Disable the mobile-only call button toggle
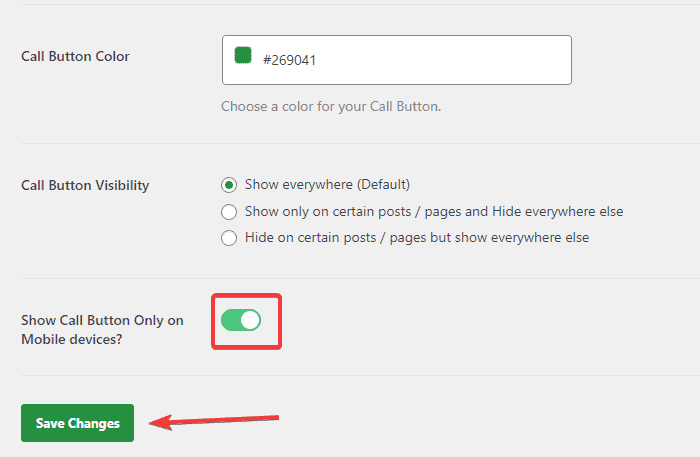Viewport: 700px width, 457px height. point(241,320)
